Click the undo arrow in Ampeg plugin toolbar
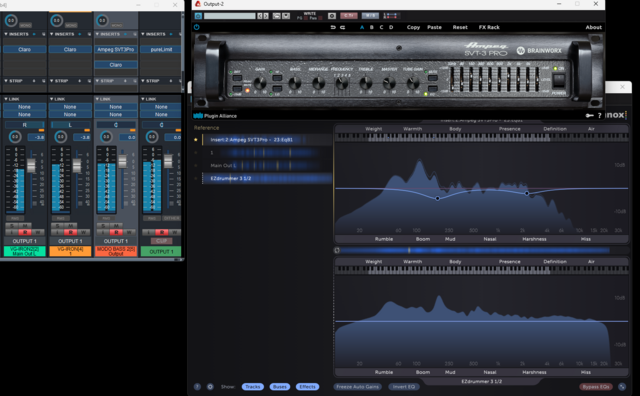640x396 pixels. (x=333, y=27)
